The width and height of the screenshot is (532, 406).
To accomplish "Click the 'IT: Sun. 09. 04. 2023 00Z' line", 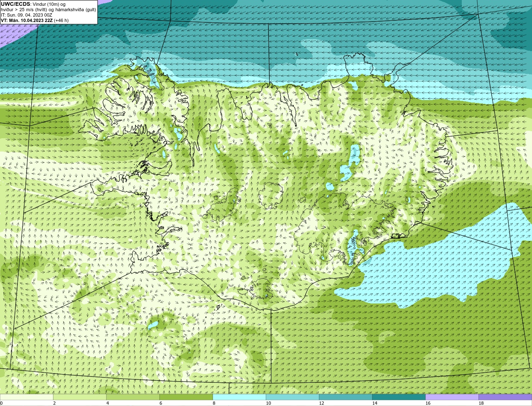I will coord(27,15).
